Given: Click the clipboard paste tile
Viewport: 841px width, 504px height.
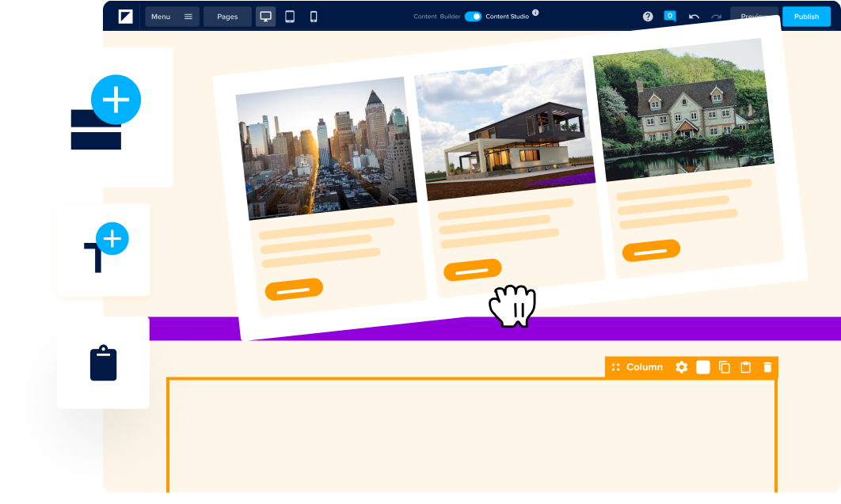Looking at the screenshot, I should tap(103, 363).
